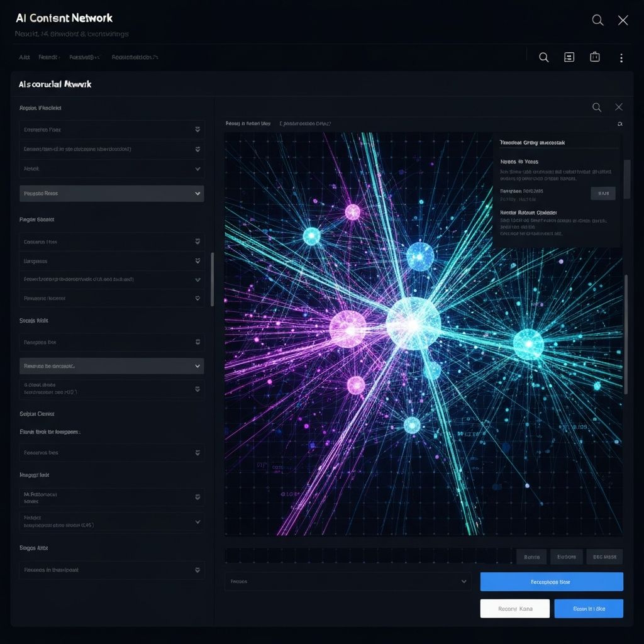Click the toolbar search magnifier icon

tap(543, 57)
